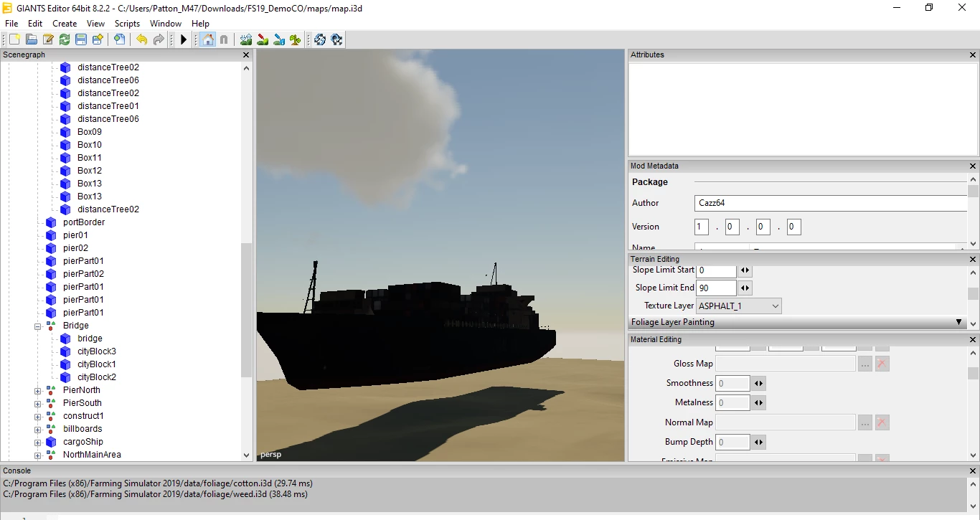Toggle the magnet snap button

[224, 39]
